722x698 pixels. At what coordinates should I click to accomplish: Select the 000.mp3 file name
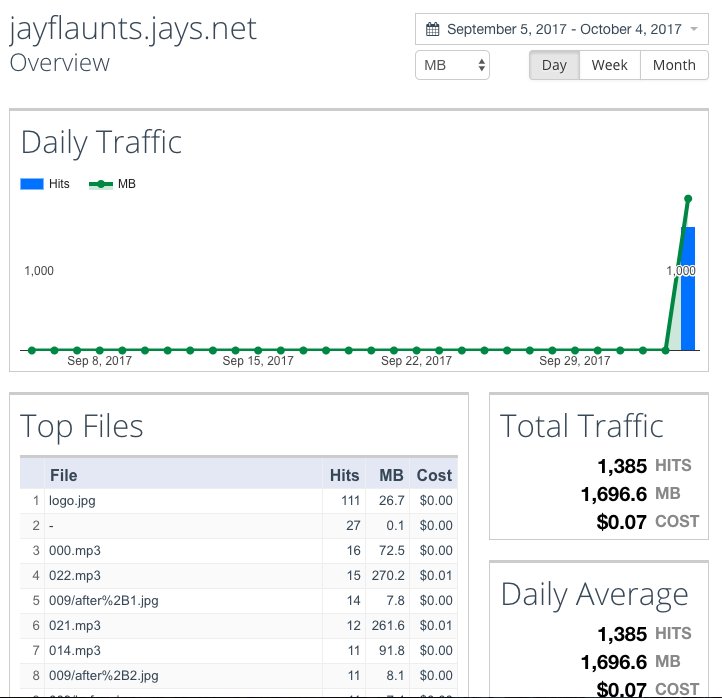pos(75,551)
